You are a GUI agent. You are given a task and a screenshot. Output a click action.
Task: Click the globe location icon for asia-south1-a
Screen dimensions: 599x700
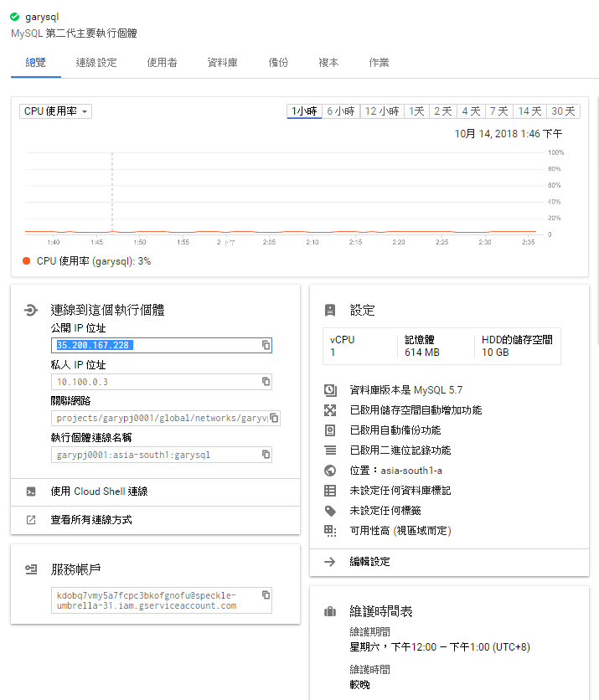point(330,471)
